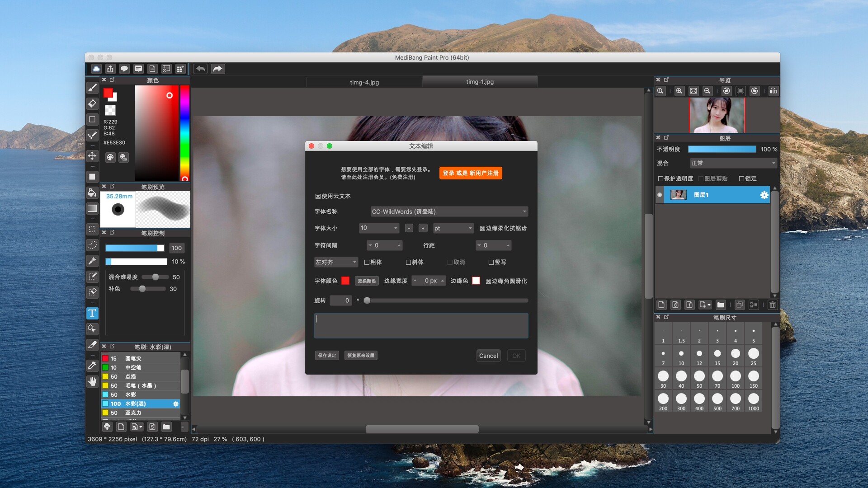Toggle visibility of 图层1 layer
Viewport: 868px width, 488px height.
coord(660,195)
